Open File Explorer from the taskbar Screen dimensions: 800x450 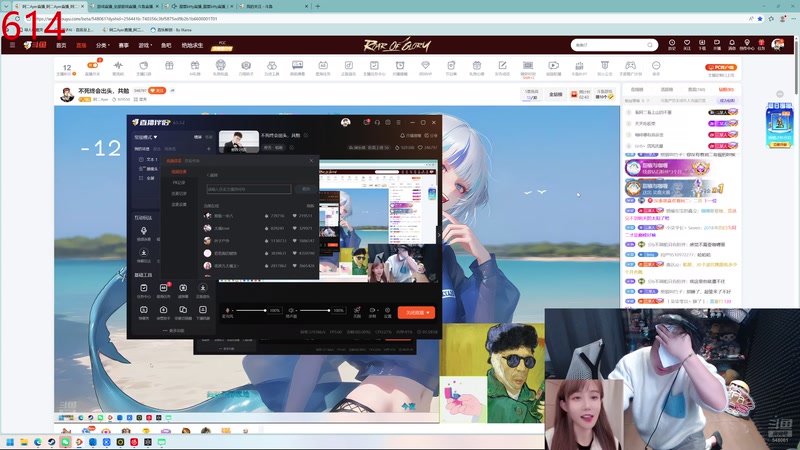coord(23,442)
